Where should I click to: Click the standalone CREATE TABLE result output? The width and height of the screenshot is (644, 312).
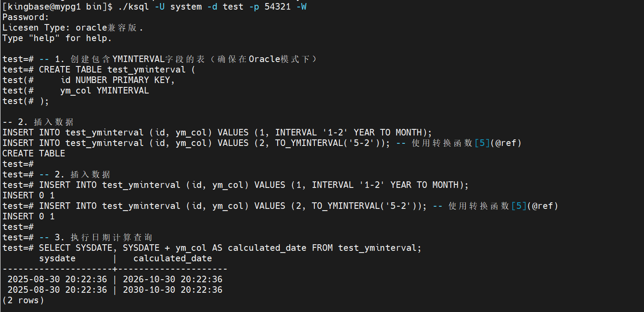pos(34,153)
